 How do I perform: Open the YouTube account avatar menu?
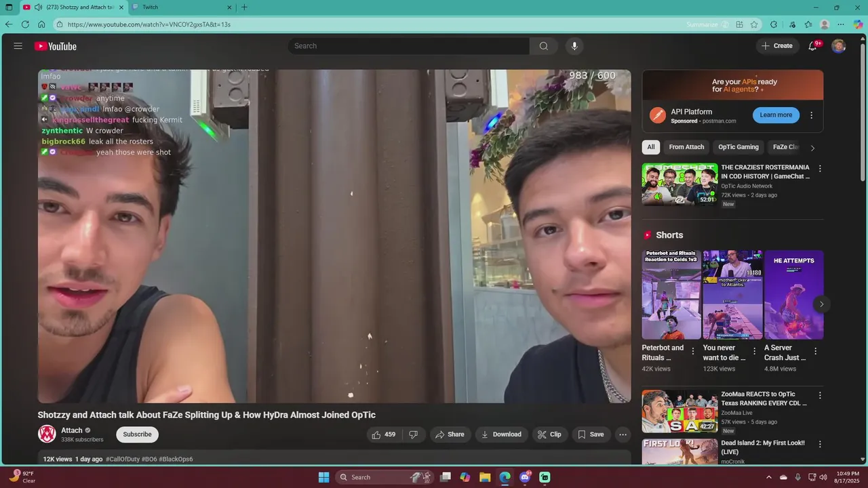839,46
